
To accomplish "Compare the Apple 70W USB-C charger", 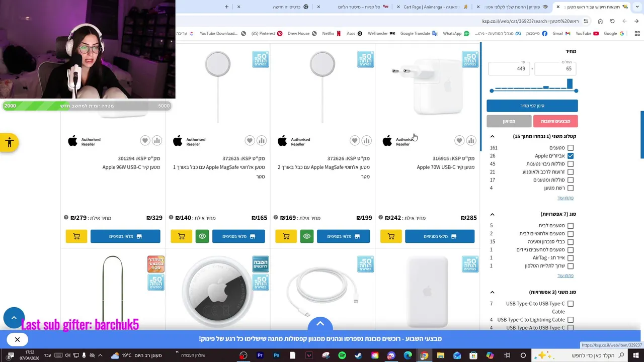I will (x=471, y=141).
